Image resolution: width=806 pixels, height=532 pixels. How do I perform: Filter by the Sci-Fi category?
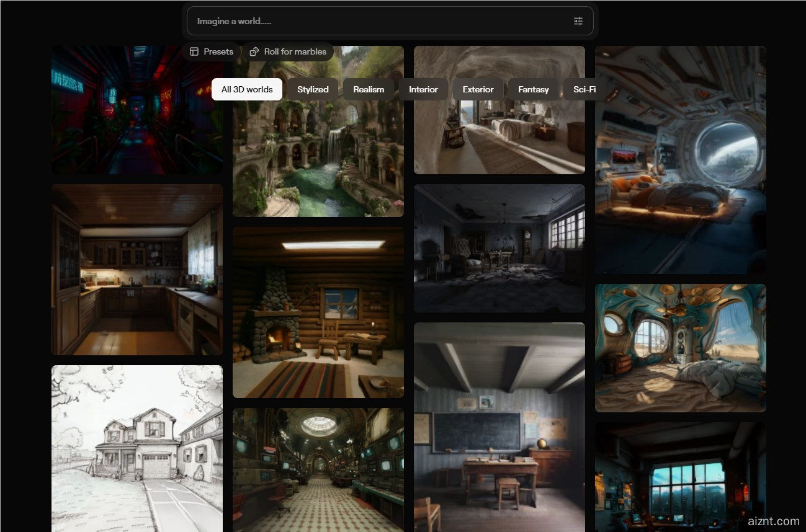coord(584,89)
